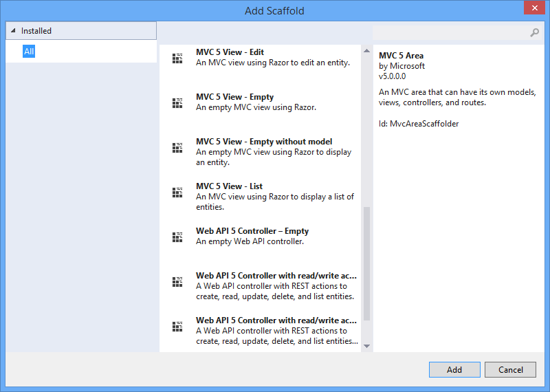Viewport: 550px width, 392px height.
Task: Select MVC 5 View - Empty without model title
Action: pos(264,142)
